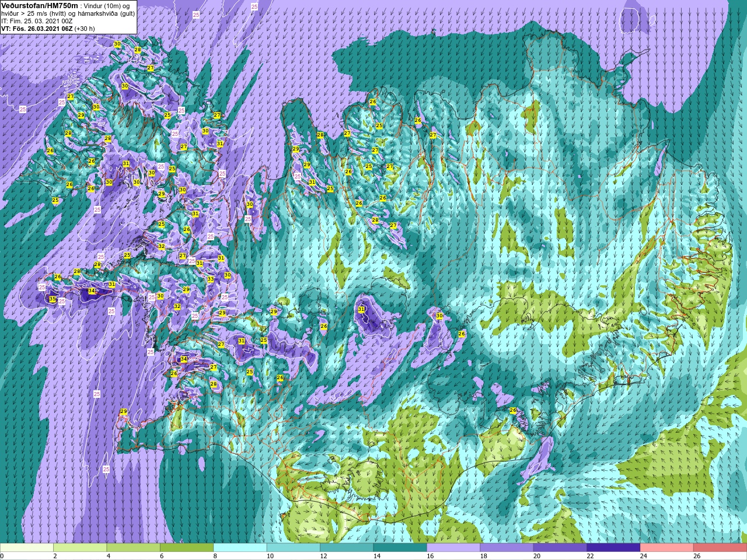Click the dark indigo 22–24 legend swatch
The width and height of the screenshot is (747, 560).
(614, 548)
